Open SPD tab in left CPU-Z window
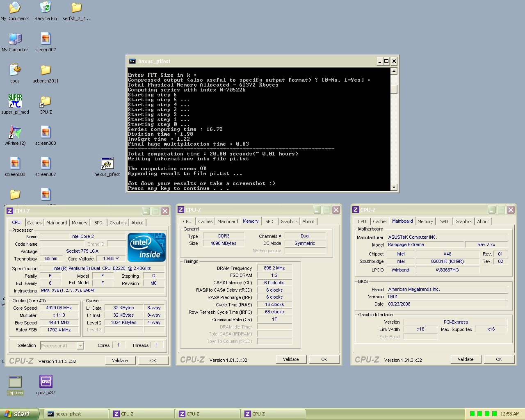 (x=98, y=223)
